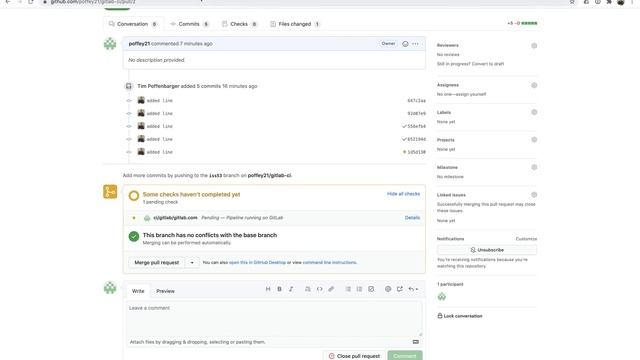
Task: Open the comment options ellipsis menu
Action: (416, 44)
